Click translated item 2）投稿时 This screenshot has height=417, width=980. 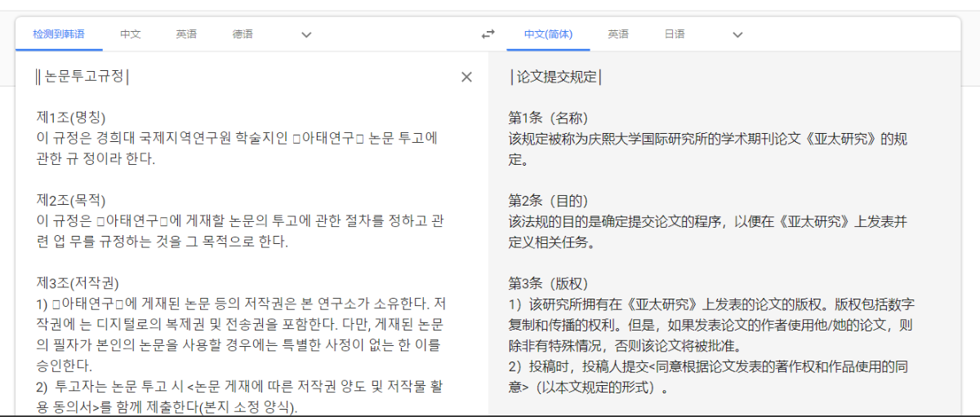point(707,377)
